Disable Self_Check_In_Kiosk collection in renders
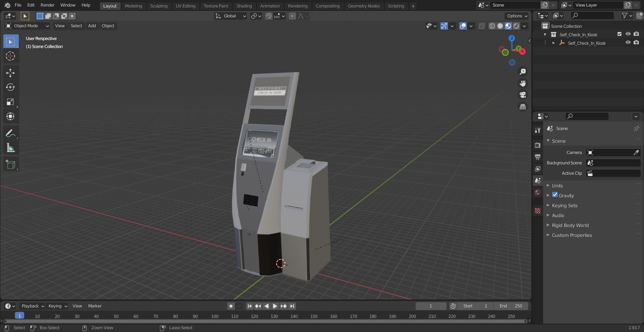 636,34
